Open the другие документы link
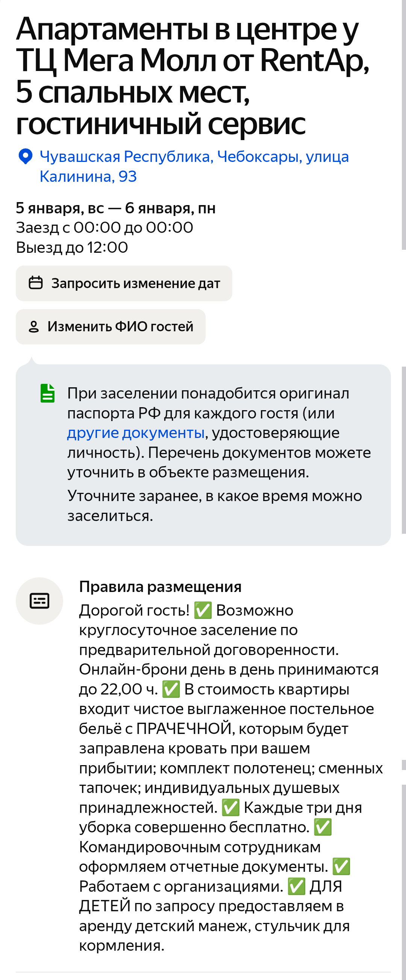This screenshot has width=406, height=980. tap(136, 433)
